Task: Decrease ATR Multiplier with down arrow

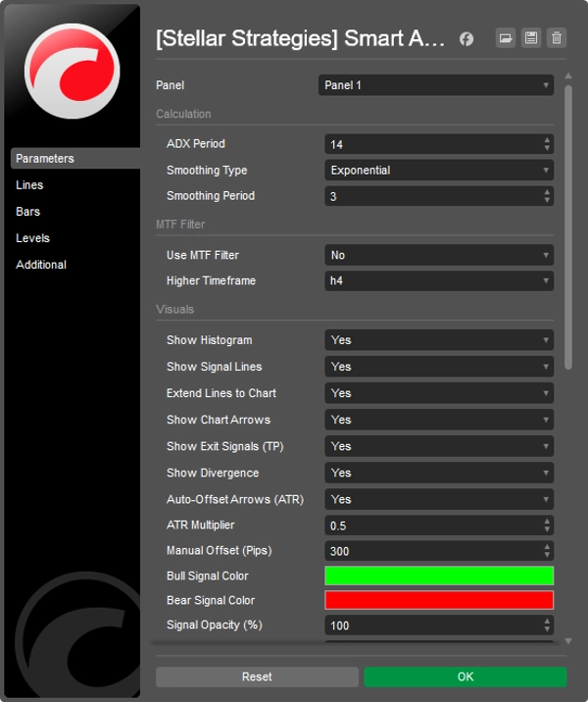Action: [547, 529]
